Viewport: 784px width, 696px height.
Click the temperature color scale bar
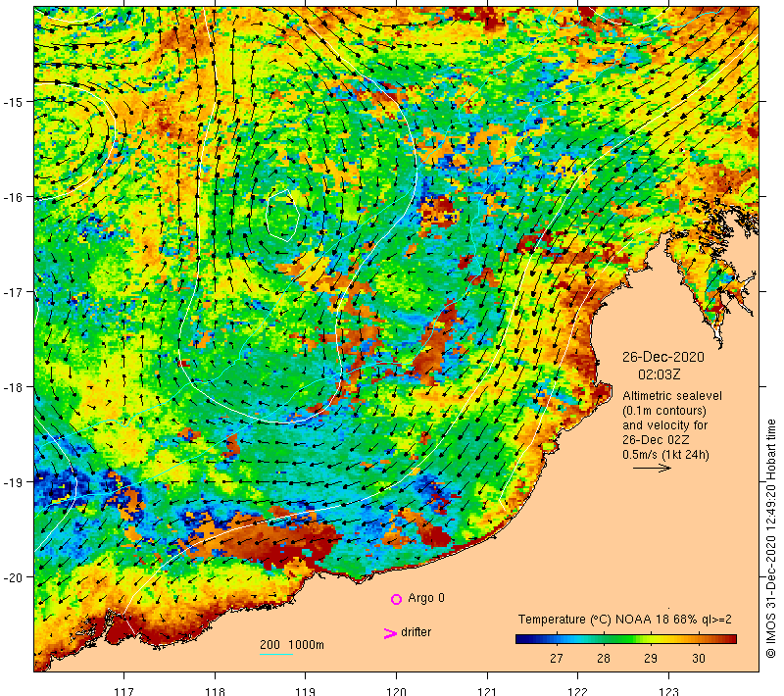coord(626,639)
